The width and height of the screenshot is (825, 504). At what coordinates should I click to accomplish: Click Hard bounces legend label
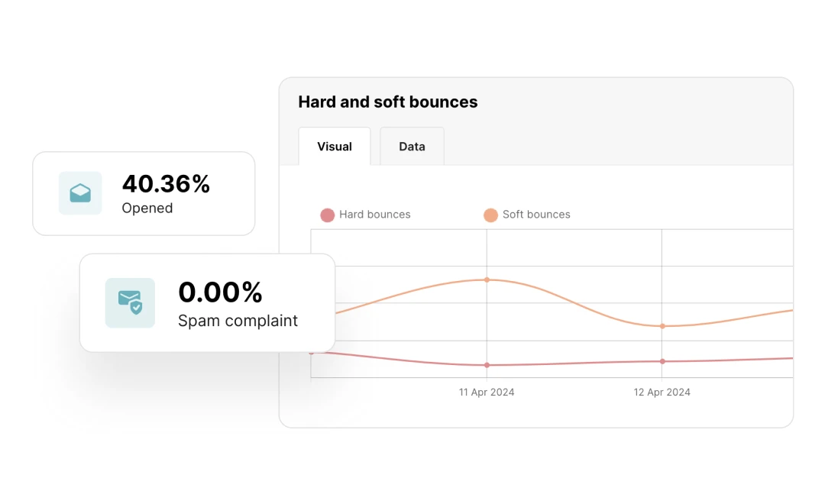(x=374, y=215)
